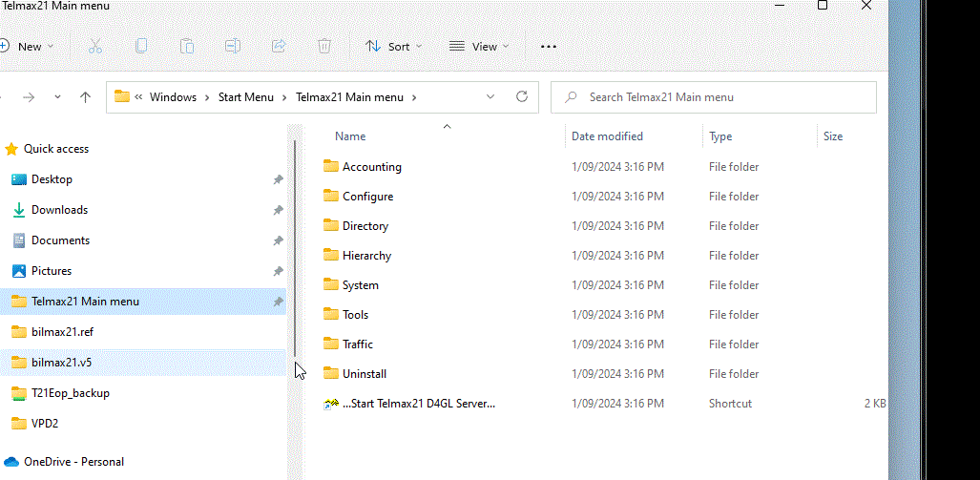Select the OneDrive - Personal label
The height and width of the screenshot is (480, 980).
click(x=73, y=462)
